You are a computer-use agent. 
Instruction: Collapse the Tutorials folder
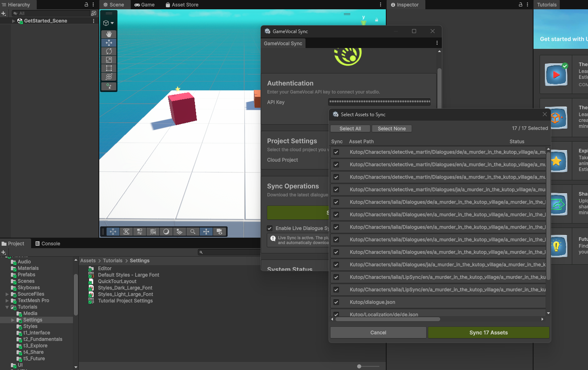point(7,307)
